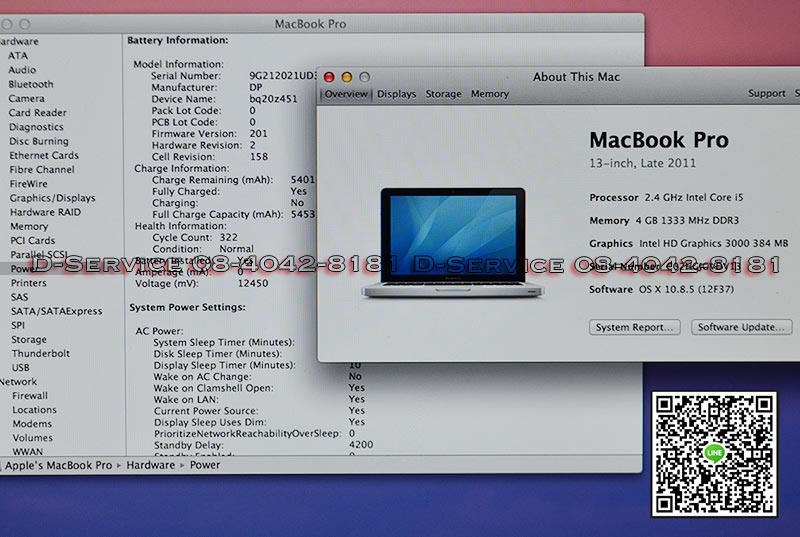The image size is (800, 537).
Task: Open the Memory tab in About This Mac
Action: coord(490,94)
